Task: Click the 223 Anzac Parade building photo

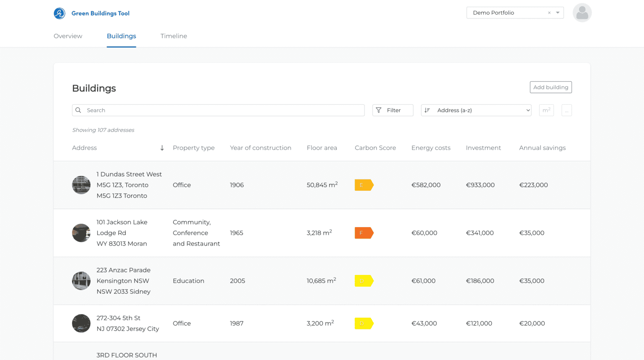Action: (81, 281)
